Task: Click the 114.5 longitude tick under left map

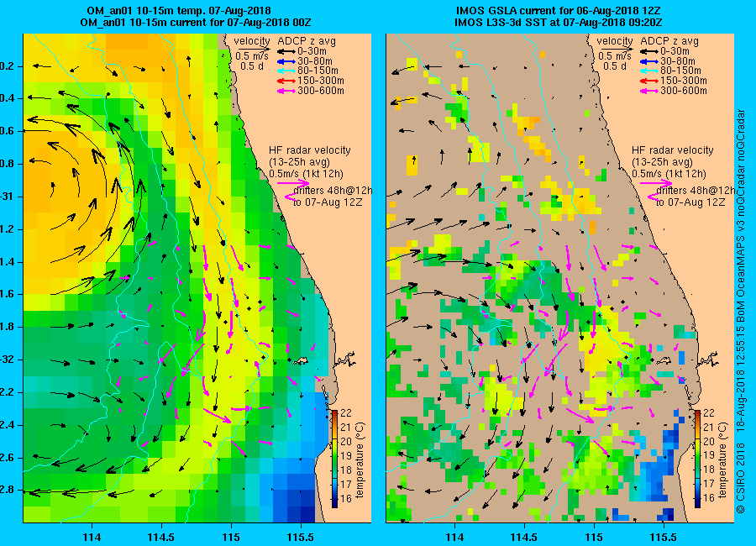Action: pos(161,537)
